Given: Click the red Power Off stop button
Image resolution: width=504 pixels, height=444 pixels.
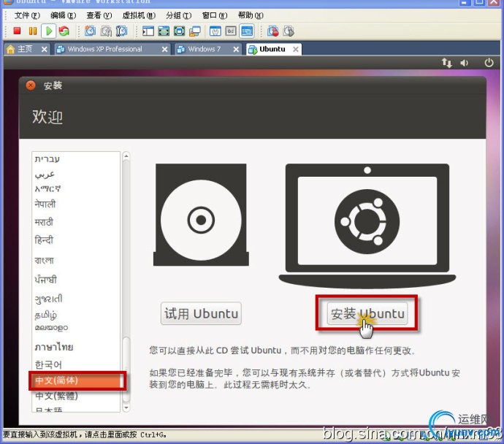Looking at the screenshot, I should (17, 31).
